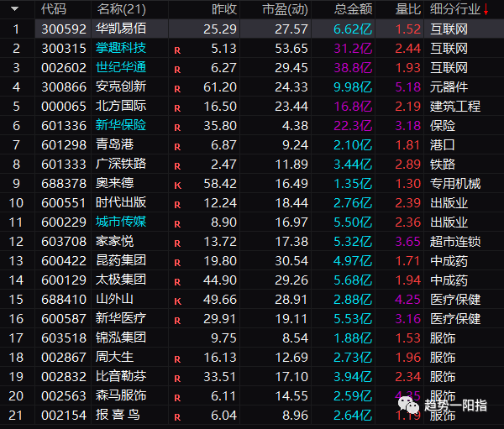The height and width of the screenshot is (429, 504).
Task: Click industry cell 元器件
Action: click(x=449, y=87)
